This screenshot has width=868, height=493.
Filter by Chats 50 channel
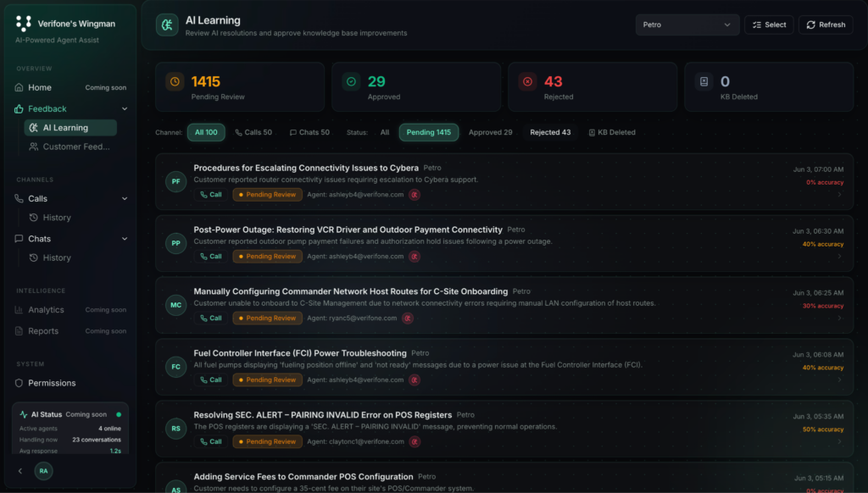pyautogui.click(x=309, y=132)
